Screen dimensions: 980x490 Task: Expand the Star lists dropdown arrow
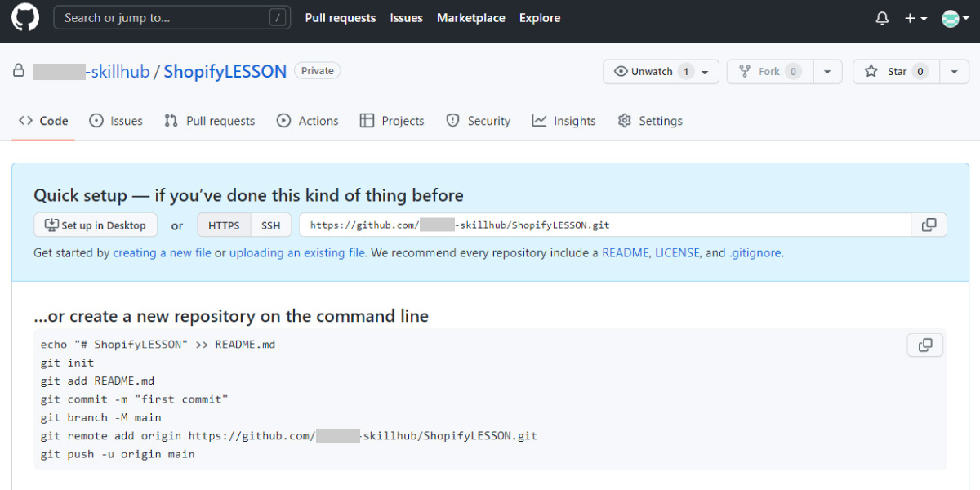[x=955, y=72]
